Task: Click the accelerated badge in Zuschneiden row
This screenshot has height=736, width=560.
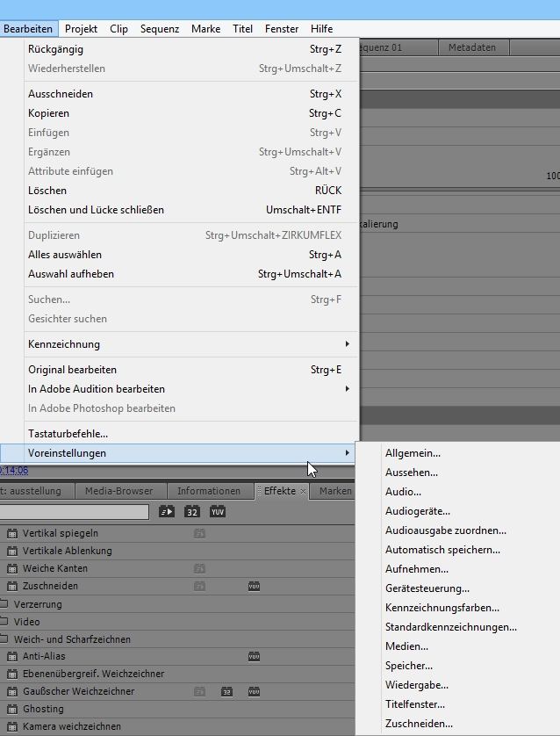Action: pyautogui.click(x=199, y=586)
